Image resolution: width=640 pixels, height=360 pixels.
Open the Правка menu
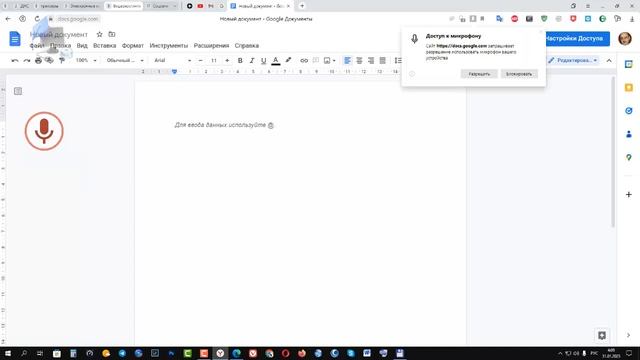coord(60,46)
